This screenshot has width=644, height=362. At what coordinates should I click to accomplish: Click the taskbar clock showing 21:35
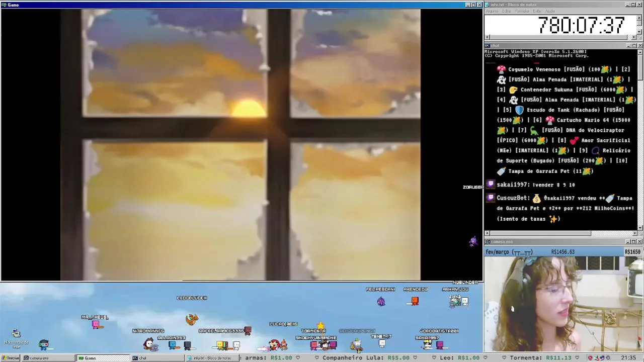point(628,358)
